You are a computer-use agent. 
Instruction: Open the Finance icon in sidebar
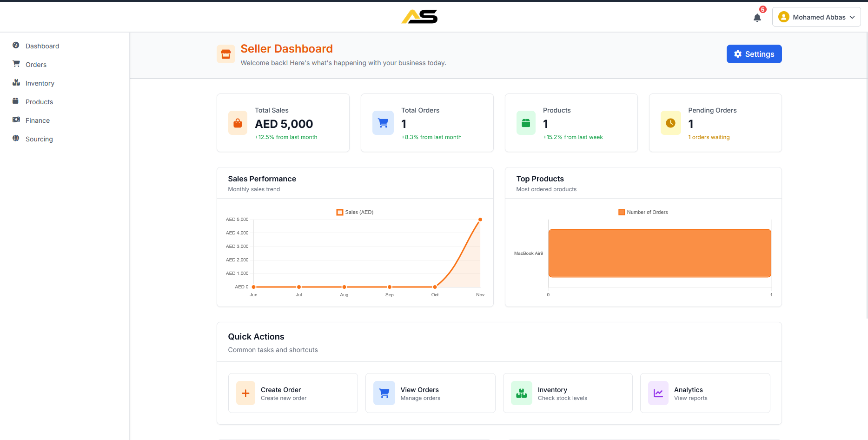[15, 120]
